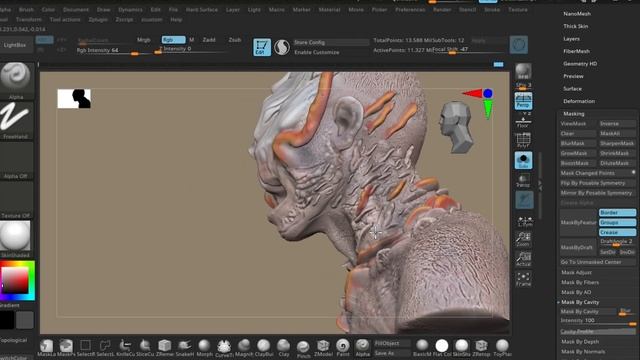The width and height of the screenshot is (640, 360).
Task: Pick the Flat Color material
Action: pos(442,348)
